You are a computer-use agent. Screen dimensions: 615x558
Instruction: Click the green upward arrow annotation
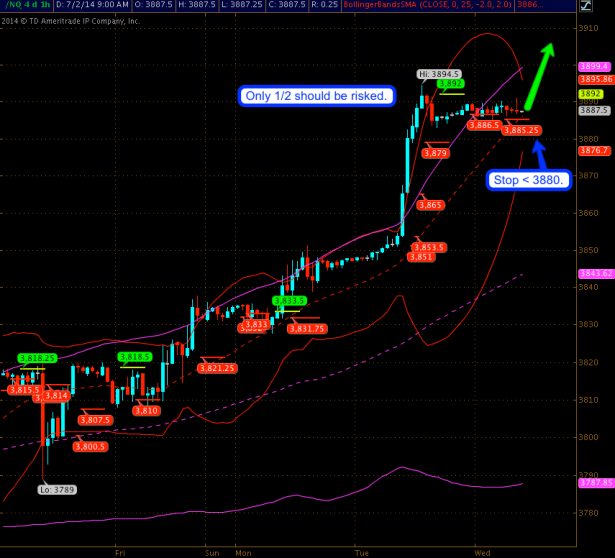point(540,76)
